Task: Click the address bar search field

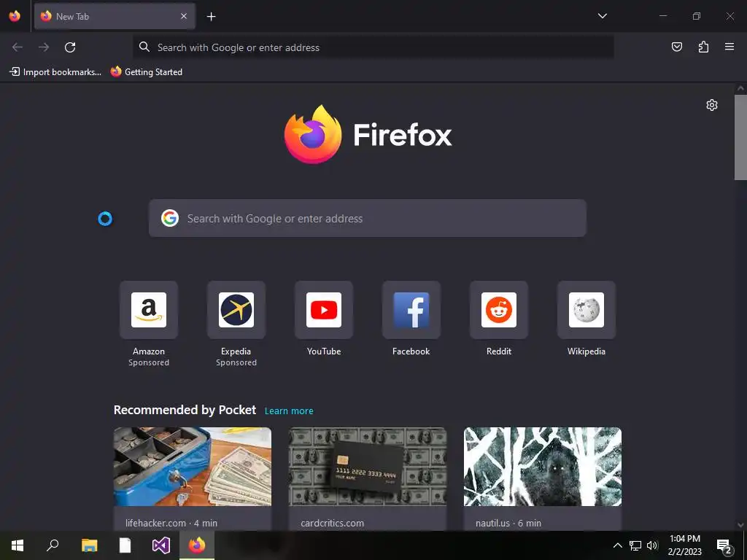Action: point(373,47)
